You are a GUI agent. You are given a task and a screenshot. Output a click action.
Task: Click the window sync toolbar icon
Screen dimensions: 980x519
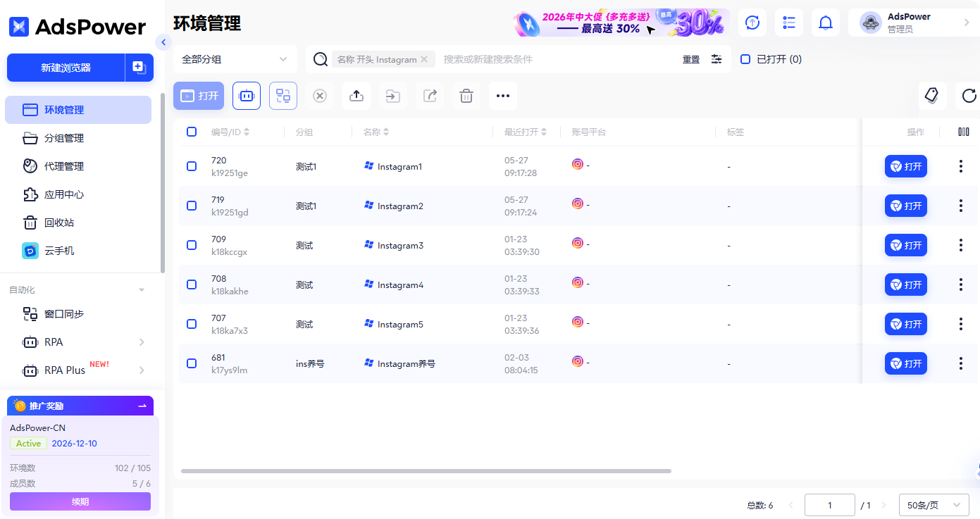coord(283,96)
